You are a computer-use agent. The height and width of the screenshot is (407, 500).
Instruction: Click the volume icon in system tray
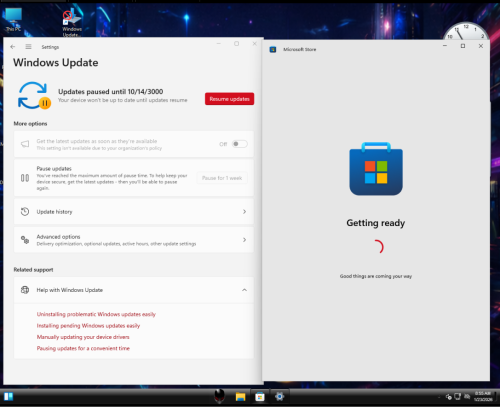pos(467,396)
